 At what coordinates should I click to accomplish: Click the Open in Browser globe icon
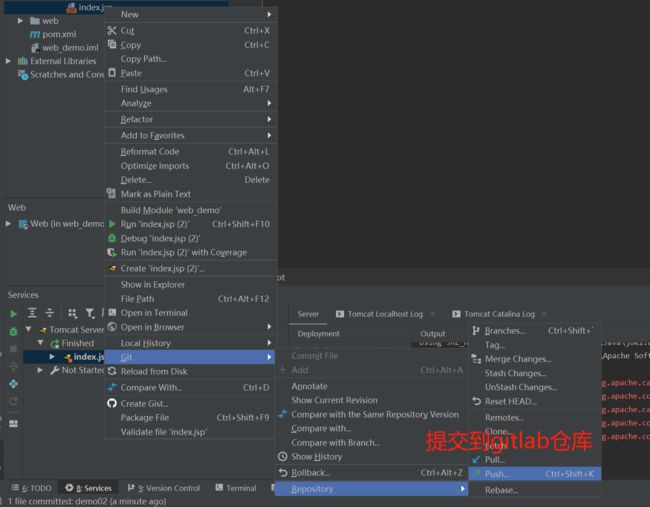112,327
